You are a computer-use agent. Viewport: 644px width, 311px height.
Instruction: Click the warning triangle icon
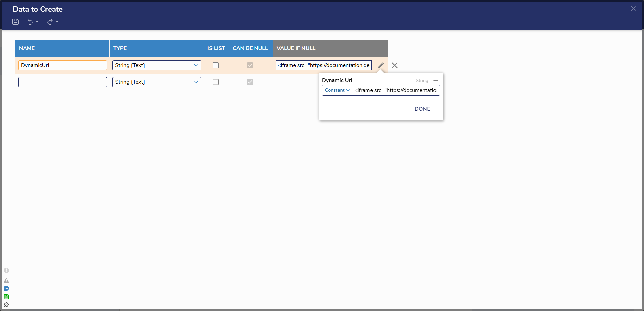point(6,280)
